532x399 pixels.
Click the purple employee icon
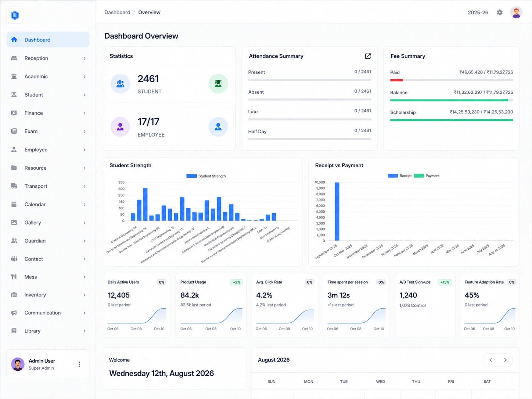tap(120, 127)
